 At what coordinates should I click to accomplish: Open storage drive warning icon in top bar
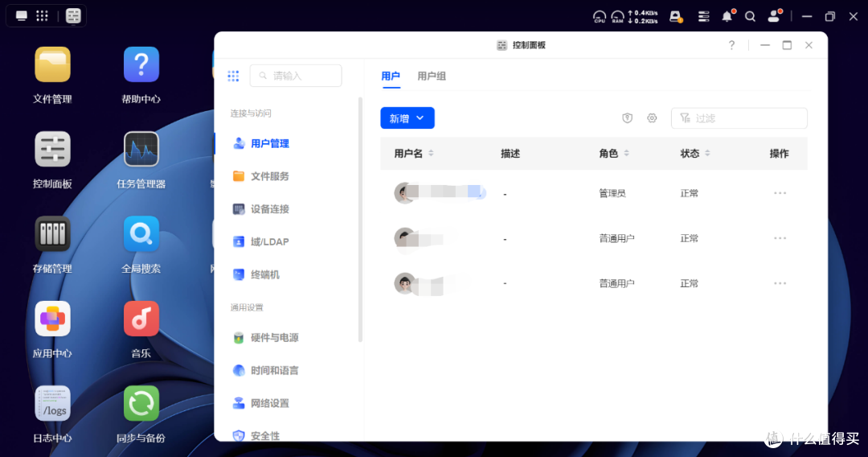676,17
